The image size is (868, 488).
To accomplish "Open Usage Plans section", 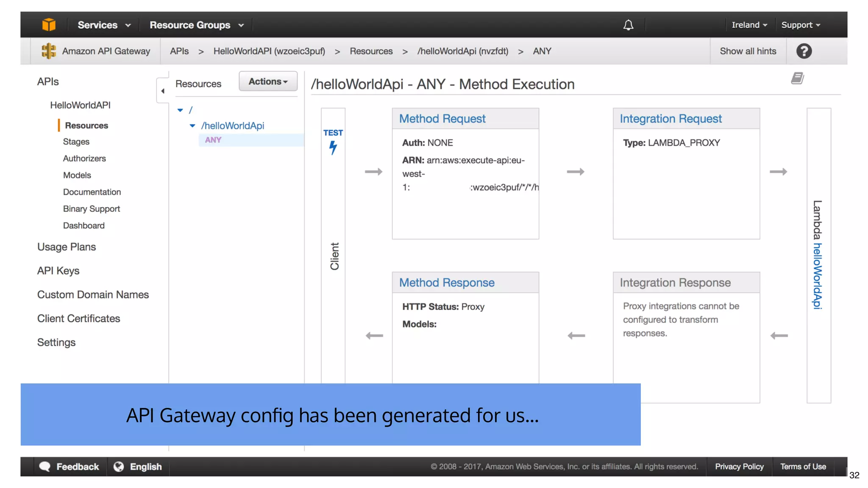I will pos(67,247).
